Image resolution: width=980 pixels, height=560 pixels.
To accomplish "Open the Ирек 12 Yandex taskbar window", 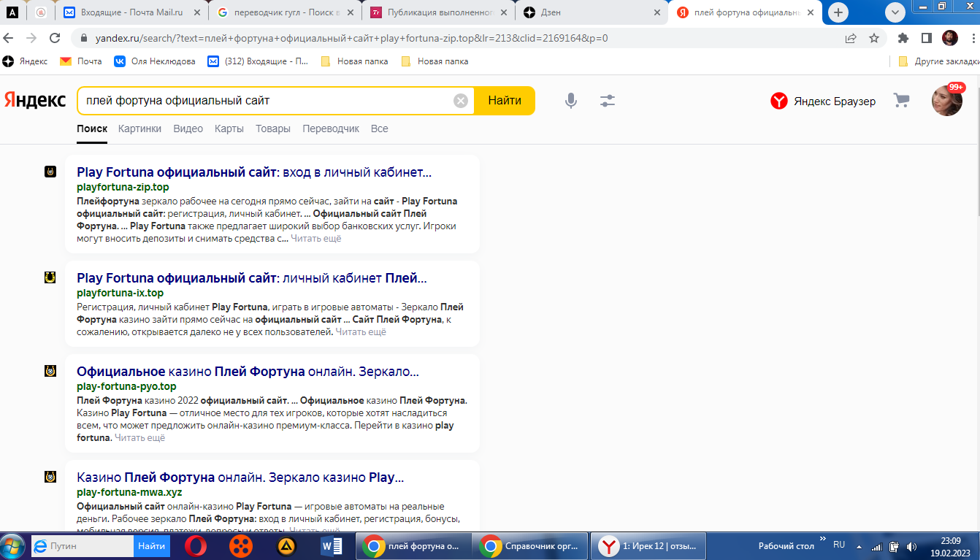I will [648, 546].
